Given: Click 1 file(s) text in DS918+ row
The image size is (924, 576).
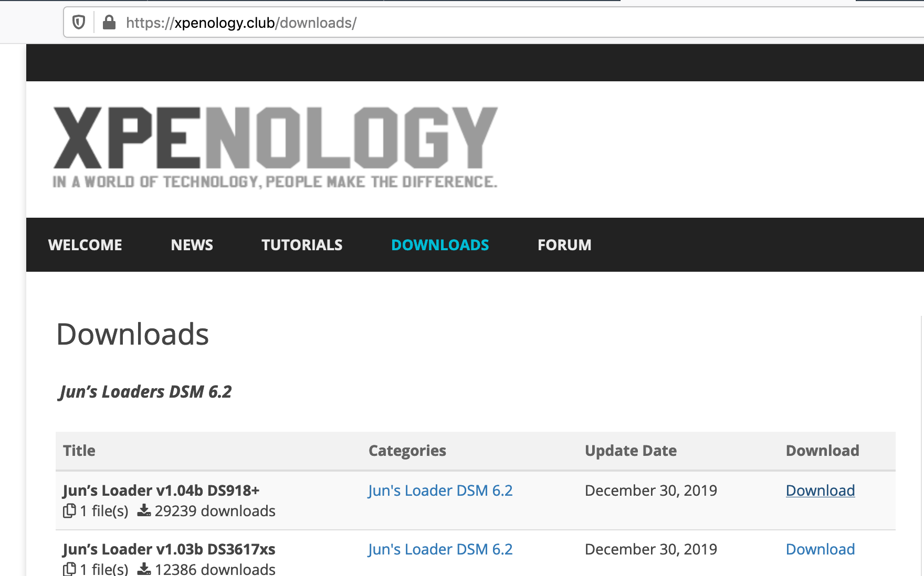Looking at the screenshot, I should pos(104,511).
